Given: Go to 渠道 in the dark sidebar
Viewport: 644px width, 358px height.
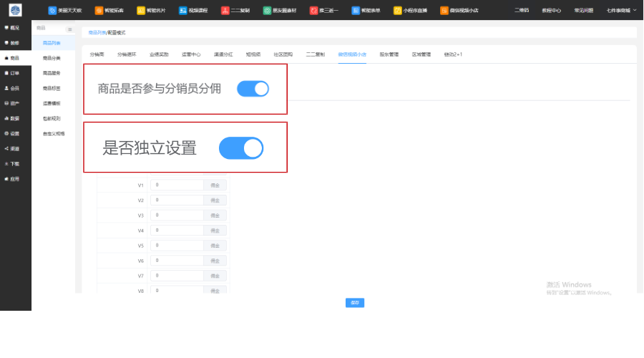Looking at the screenshot, I should 12,148.
